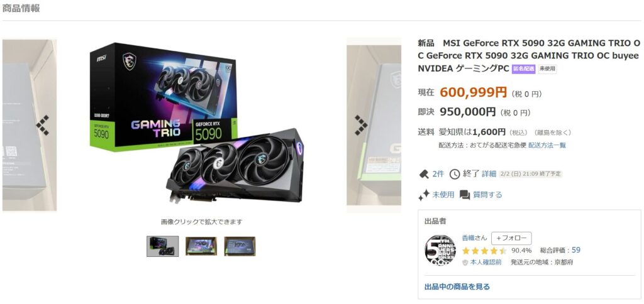Click the speech bubble question icon
The image size is (644, 304).
pyautogui.click(x=465, y=195)
